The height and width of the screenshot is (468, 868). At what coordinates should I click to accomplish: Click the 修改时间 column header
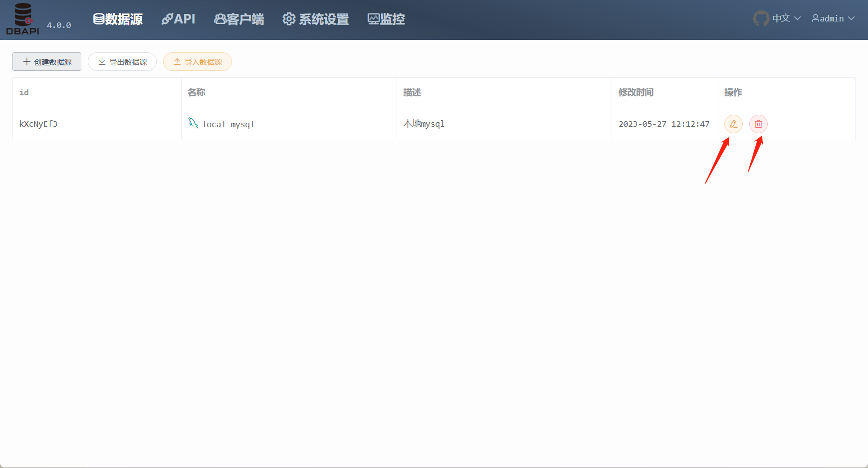(x=665, y=92)
